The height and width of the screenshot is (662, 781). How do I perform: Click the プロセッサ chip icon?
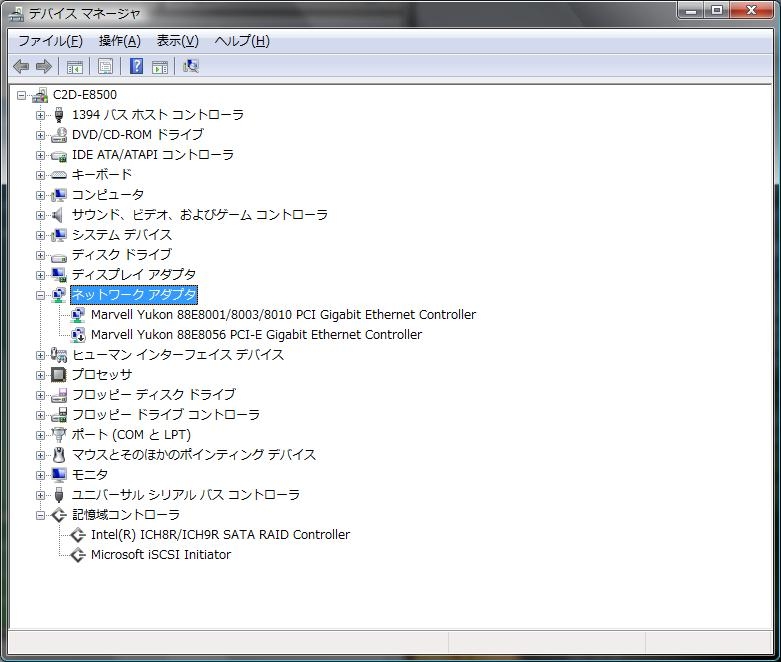[59, 375]
